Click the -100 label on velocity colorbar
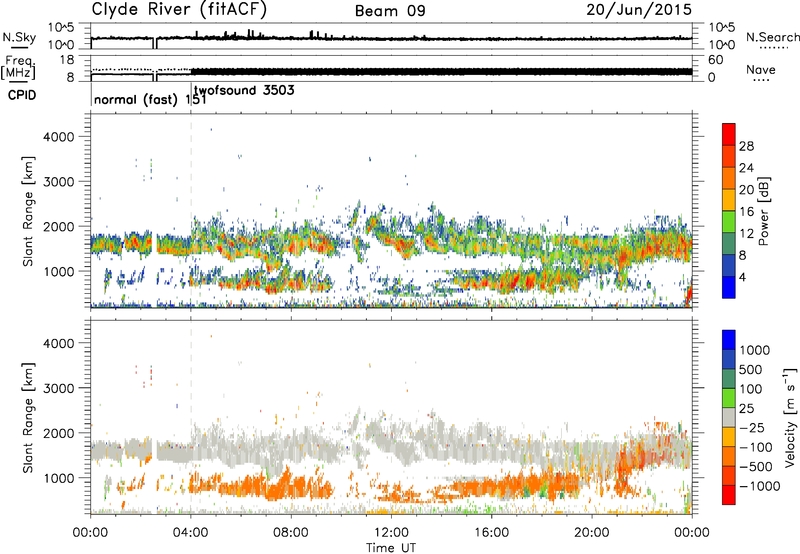The image size is (800, 554). pos(756,447)
